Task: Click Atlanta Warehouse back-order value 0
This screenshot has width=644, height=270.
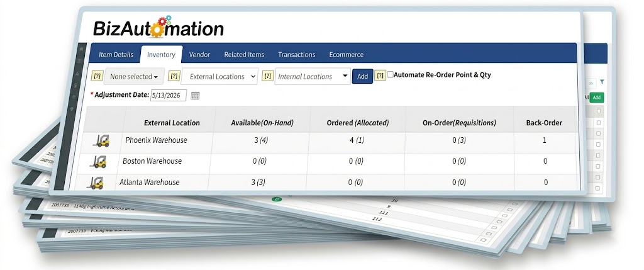Action: [546, 182]
